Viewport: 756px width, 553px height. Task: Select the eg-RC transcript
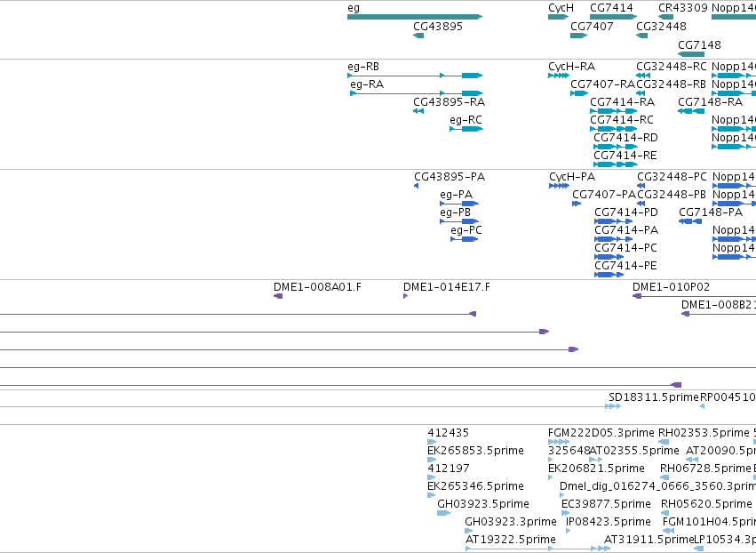pos(466,128)
